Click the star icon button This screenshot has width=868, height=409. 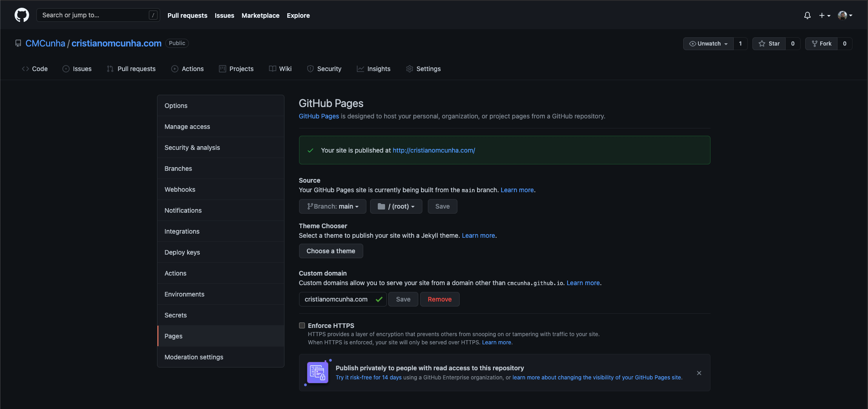[769, 44]
